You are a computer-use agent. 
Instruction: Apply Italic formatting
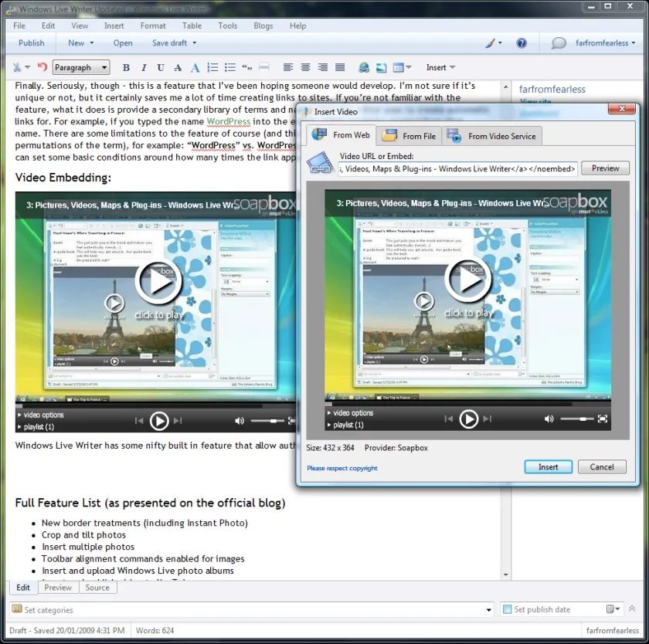click(144, 67)
